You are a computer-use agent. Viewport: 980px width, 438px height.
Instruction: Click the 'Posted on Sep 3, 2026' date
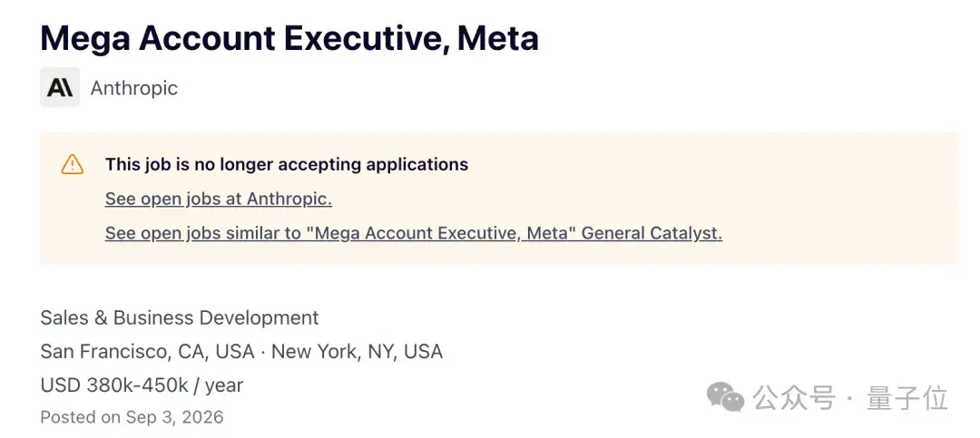coord(132,417)
